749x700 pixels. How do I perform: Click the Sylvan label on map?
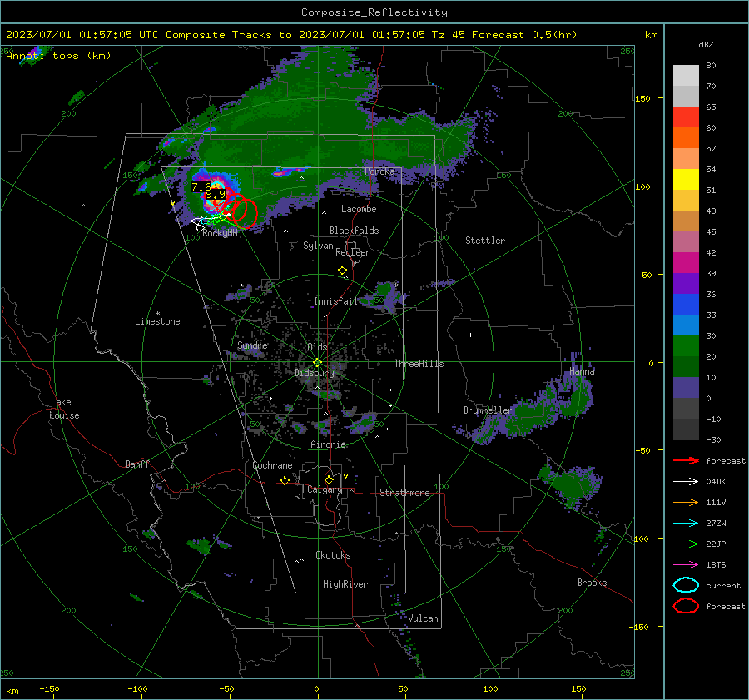click(x=318, y=246)
